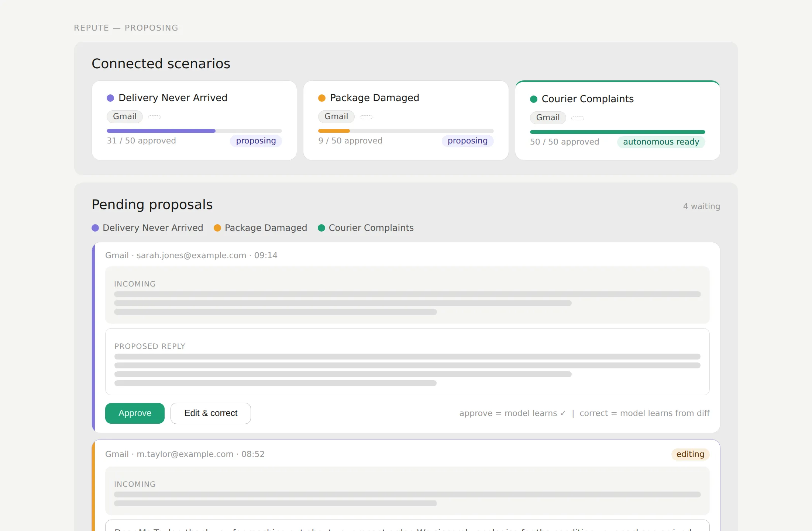The image size is (812, 531).
Task: Click the dashed add-channel chip on the Delivery Never Arrived card
Action: pos(154,117)
